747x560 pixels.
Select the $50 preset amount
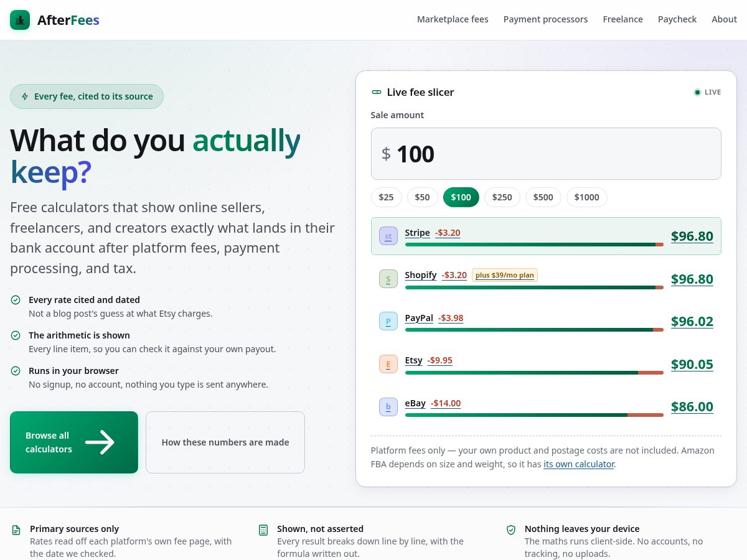point(423,197)
